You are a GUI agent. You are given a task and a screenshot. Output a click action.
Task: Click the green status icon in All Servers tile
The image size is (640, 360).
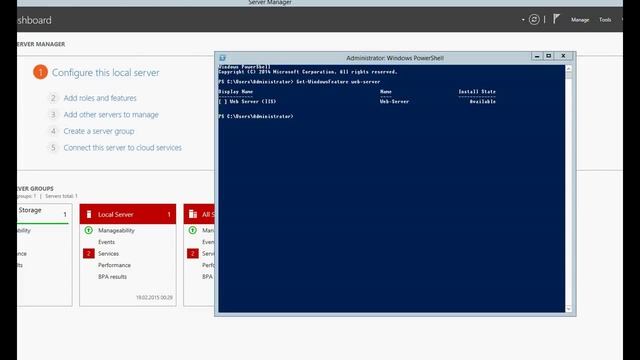click(193, 230)
